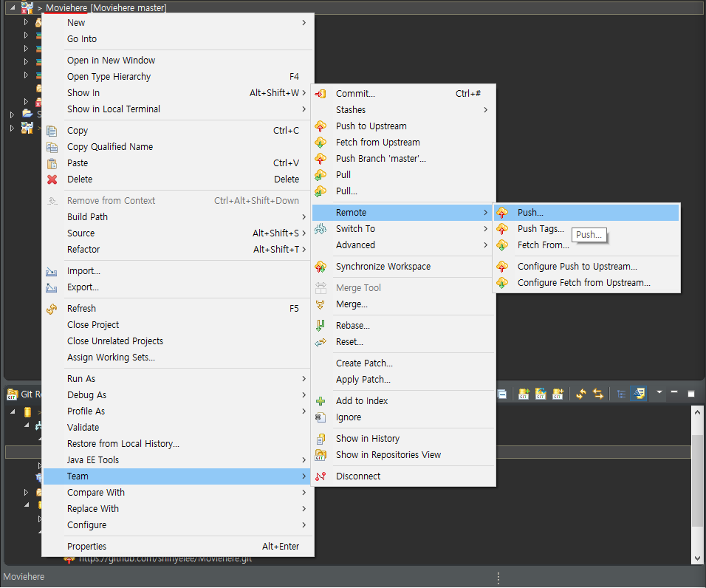Select Close Project
The height and width of the screenshot is (588, 706).
(x=177, y=325)
